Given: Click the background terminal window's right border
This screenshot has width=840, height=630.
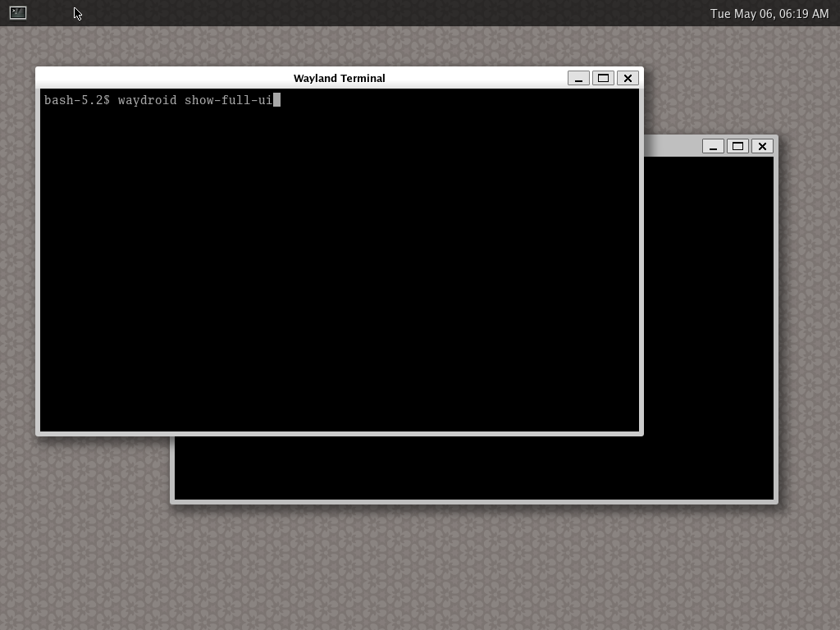Looking at the screenshot, I should [x=776, y=328].
